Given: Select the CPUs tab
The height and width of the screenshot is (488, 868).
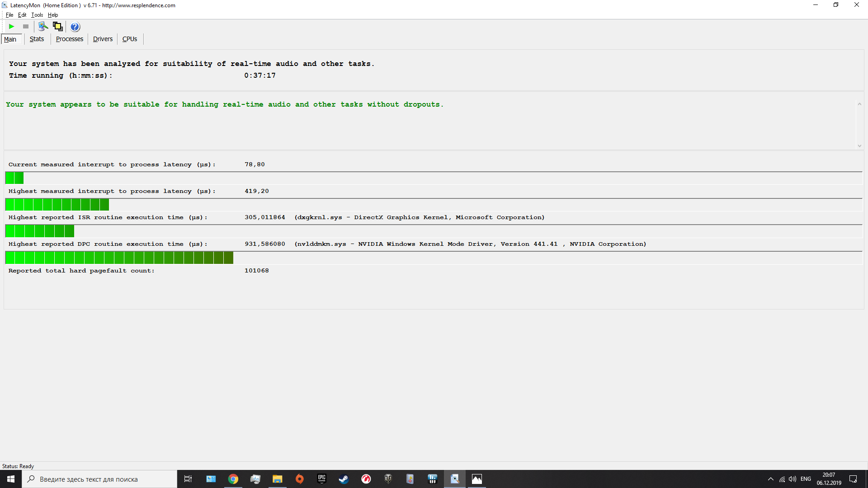Looking at the screenshot, I should [130, 39].
